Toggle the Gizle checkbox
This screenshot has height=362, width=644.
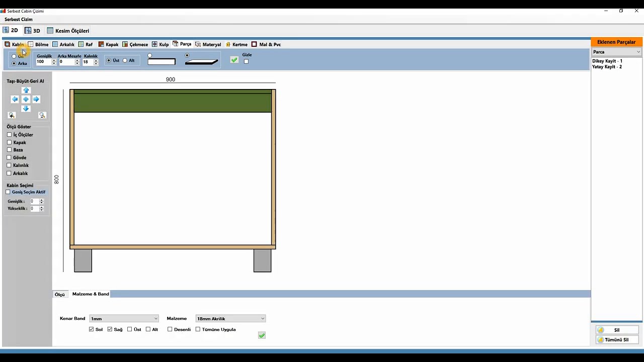[x=246, y=61]
